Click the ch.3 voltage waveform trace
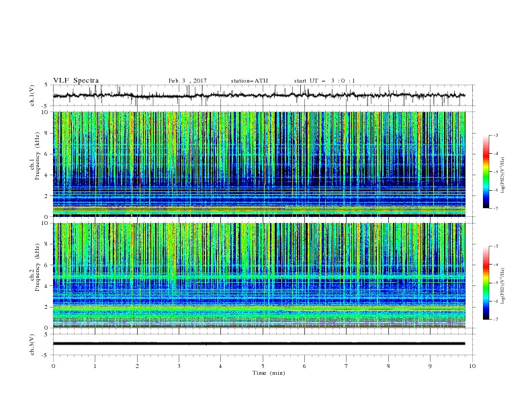Screen dimensions: 532x411 (259, 344)
